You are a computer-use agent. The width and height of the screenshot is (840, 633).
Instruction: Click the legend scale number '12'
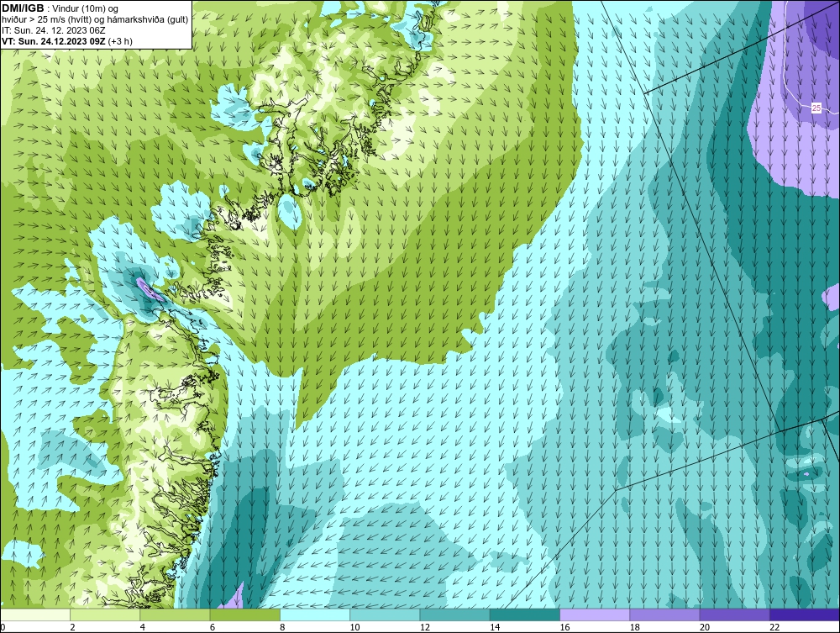point(425,628)
